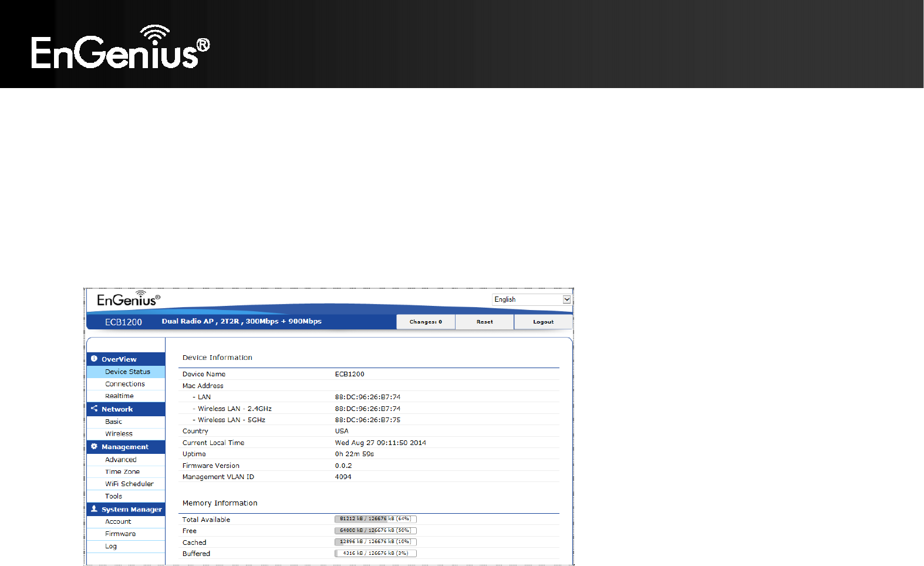Click the Firmware Version value 0.0.2
Image resolution: width=924 pixels, height=566 pixels.
[343, 466]
